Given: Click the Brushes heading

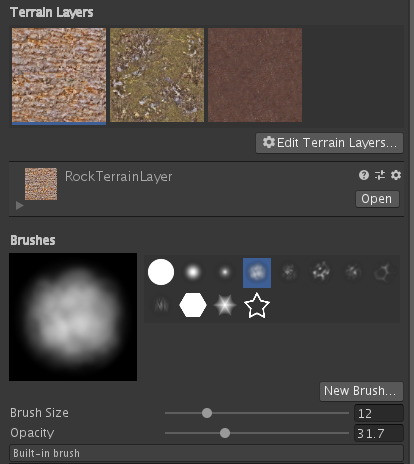Looking at the screenshot, I should click(33, 240).
